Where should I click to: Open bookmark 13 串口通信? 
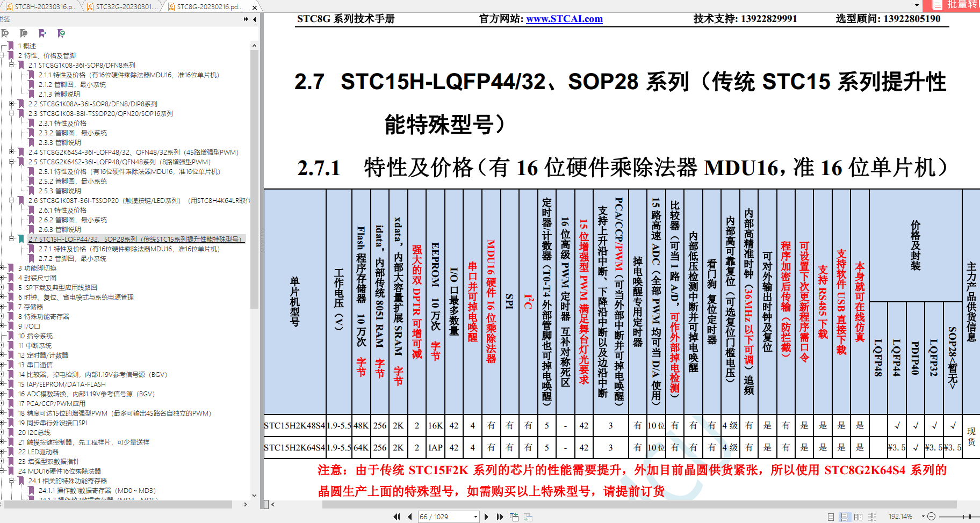tap(35, 365)
